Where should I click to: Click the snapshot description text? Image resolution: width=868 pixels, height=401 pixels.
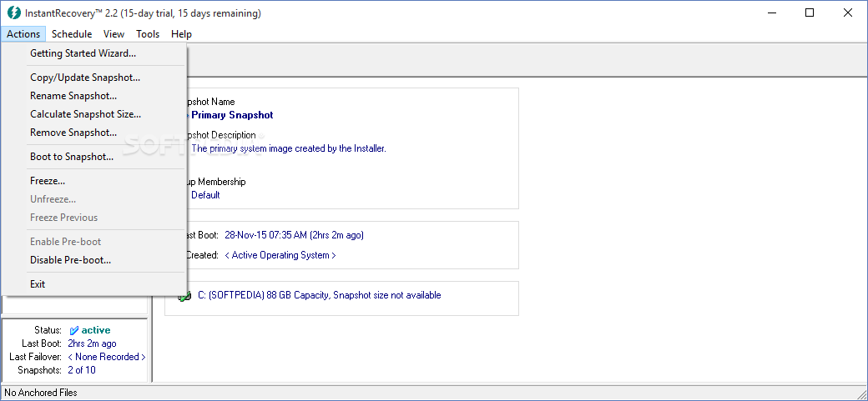pos(289,148)
